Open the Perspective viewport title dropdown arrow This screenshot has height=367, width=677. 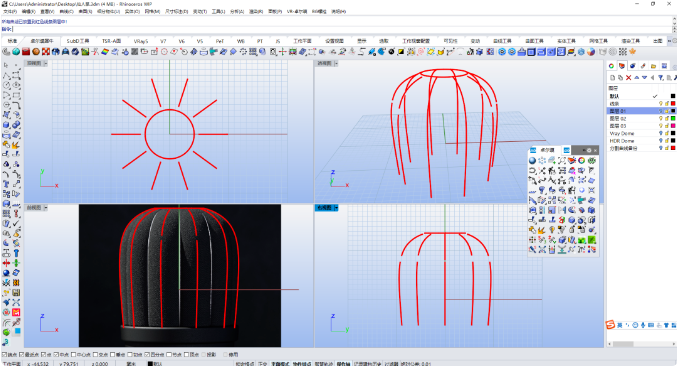[336, 63]
